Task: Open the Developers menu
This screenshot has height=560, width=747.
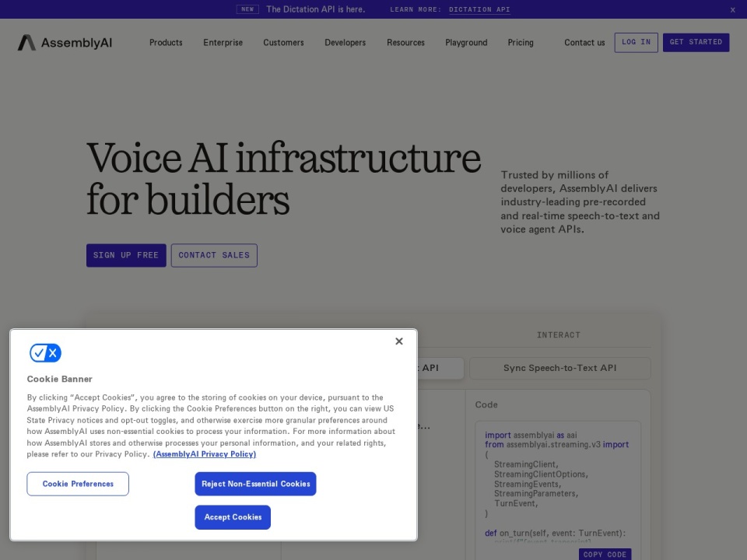Action: pyautogui.click(x=345, y=42)
